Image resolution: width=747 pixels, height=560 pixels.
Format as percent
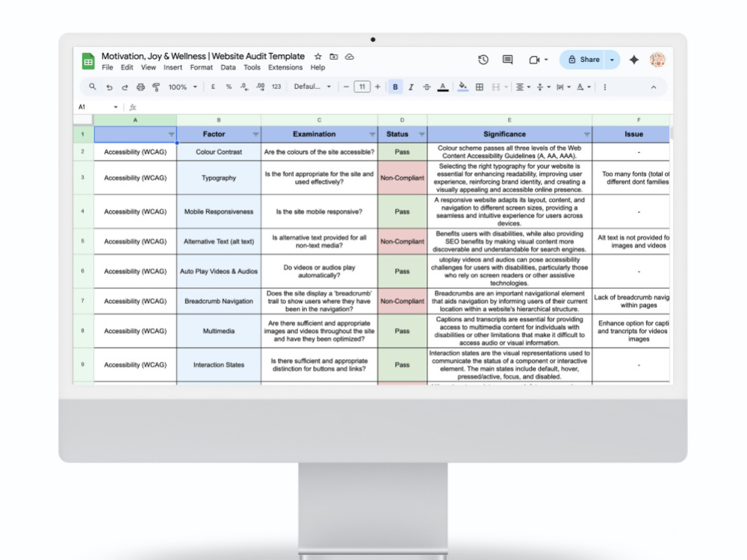229,87
